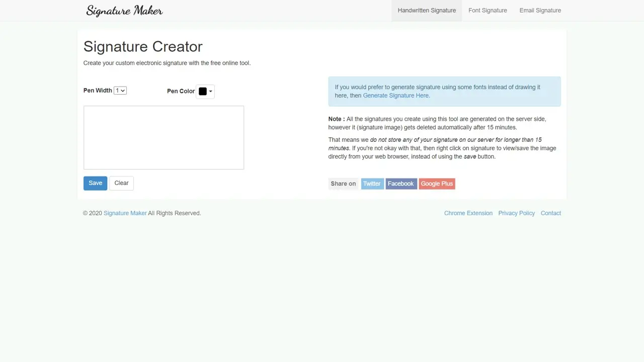Open the Contact page link
Image resolution: width=644 pixels, height=362 pixels.
click(x=551, y=213)
